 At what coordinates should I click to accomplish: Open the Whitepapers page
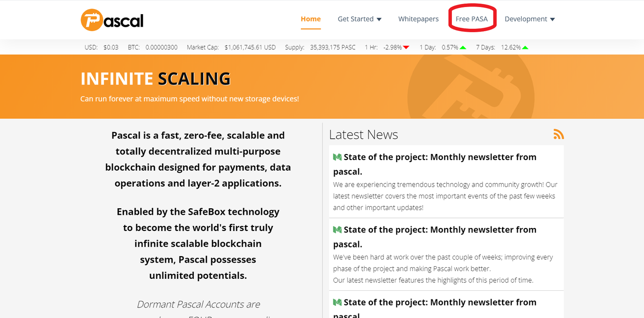tap(418, 19)
